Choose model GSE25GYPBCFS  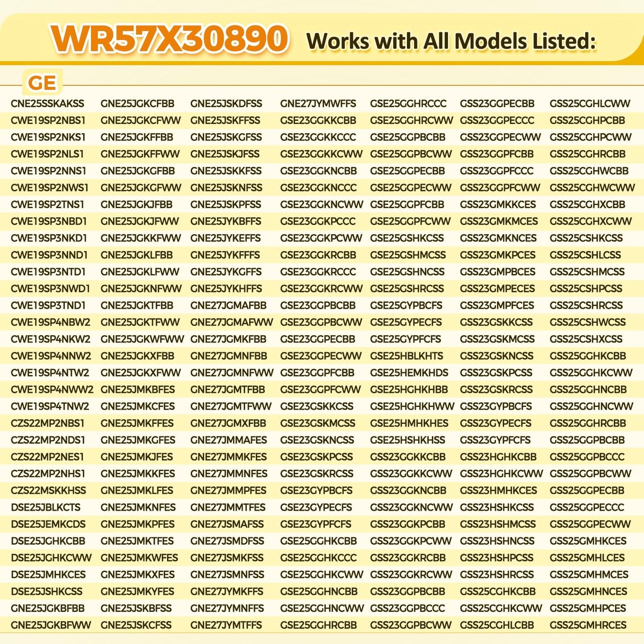406,306
